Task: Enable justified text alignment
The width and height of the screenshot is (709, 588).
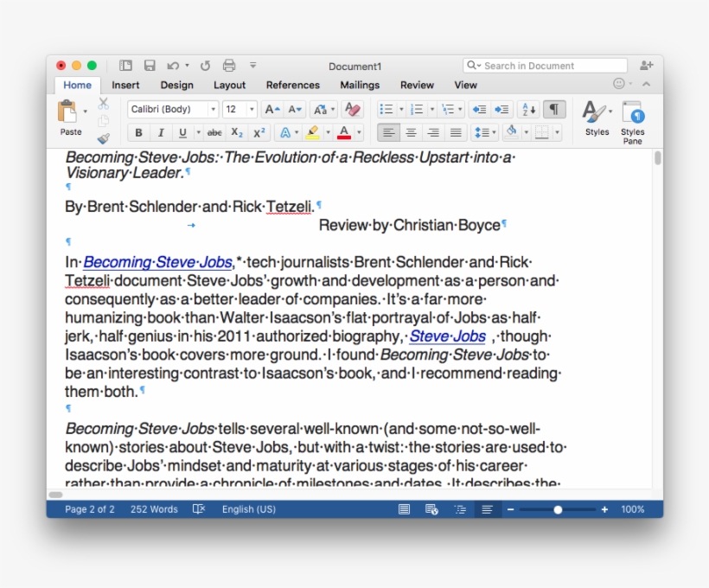Action: click(455, 131)
